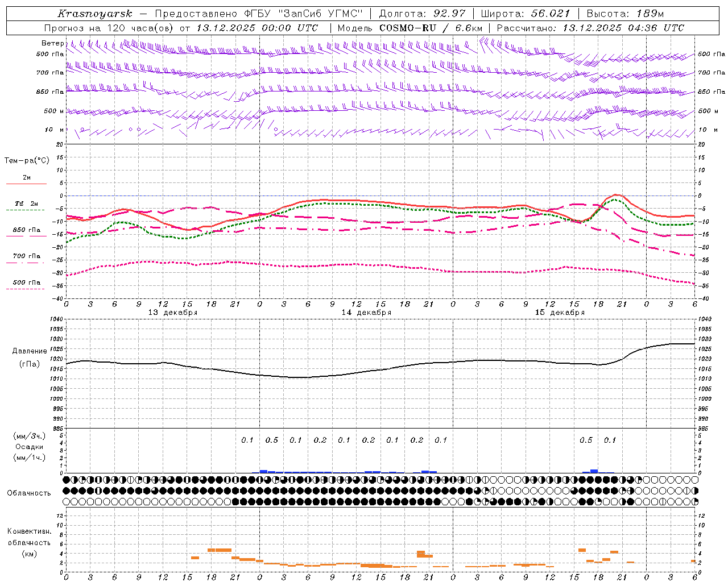Click the 14 декабря date label
The image size is (728, 582).
tap(366, 313)
